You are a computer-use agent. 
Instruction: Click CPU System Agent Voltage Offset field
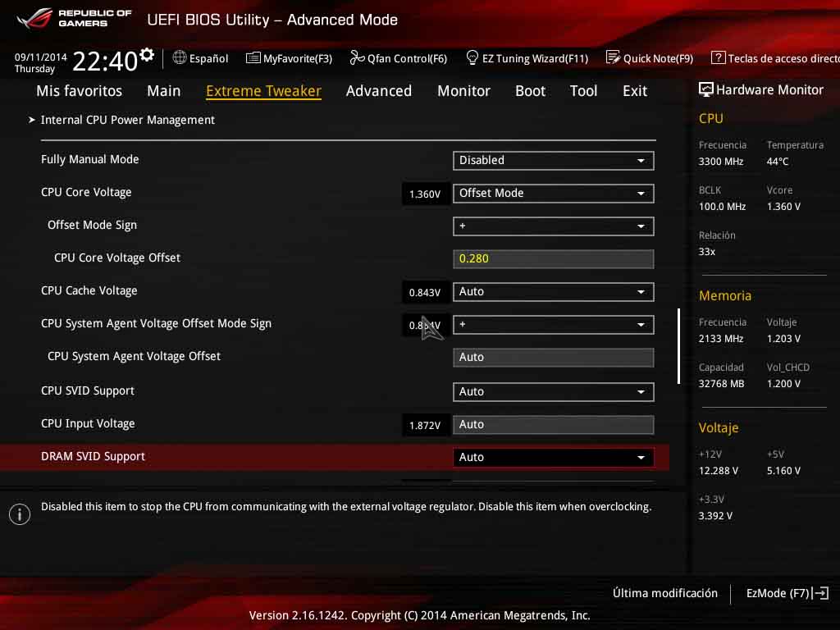[x=554, y=358]
